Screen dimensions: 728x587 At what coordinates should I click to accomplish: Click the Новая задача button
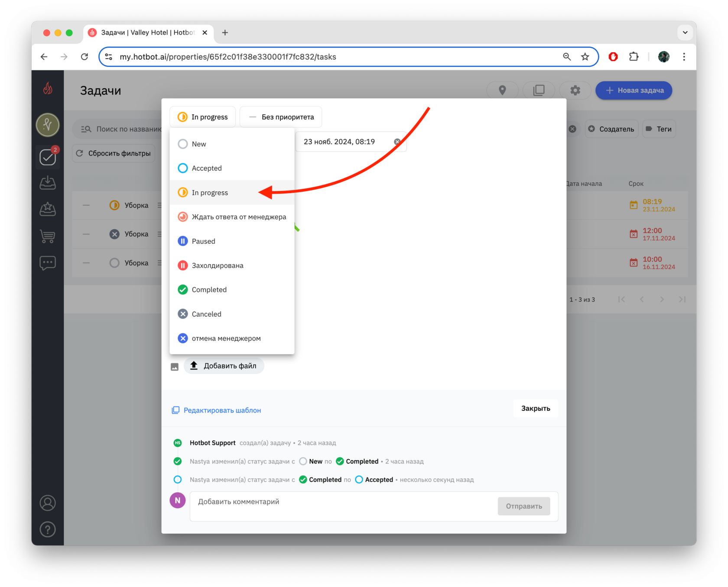tap(634, 90)
